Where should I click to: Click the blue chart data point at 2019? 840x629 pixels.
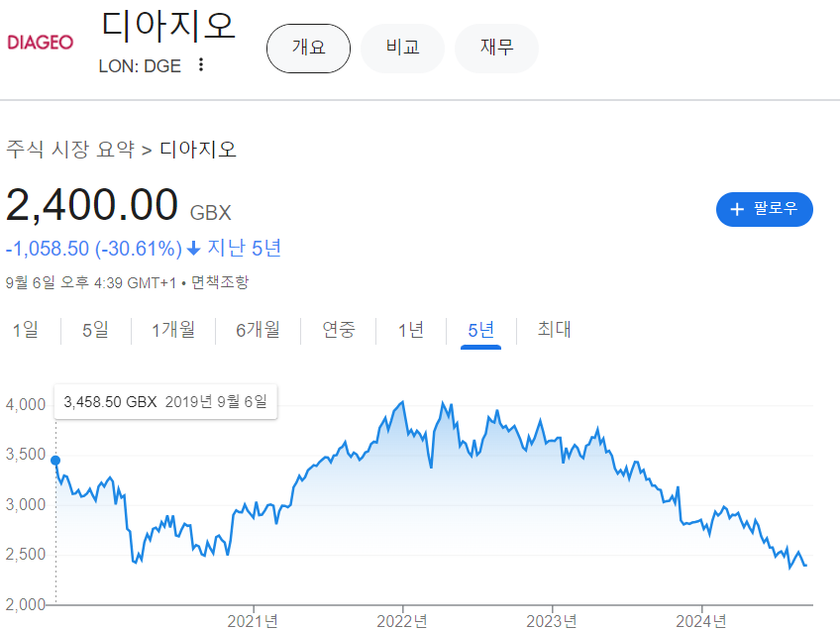[x=55, y=461]
